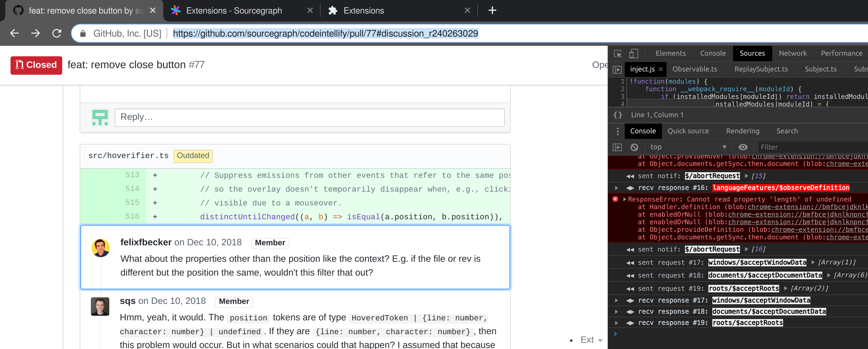Click felixfbecker's avatar image

click(100, 248)
